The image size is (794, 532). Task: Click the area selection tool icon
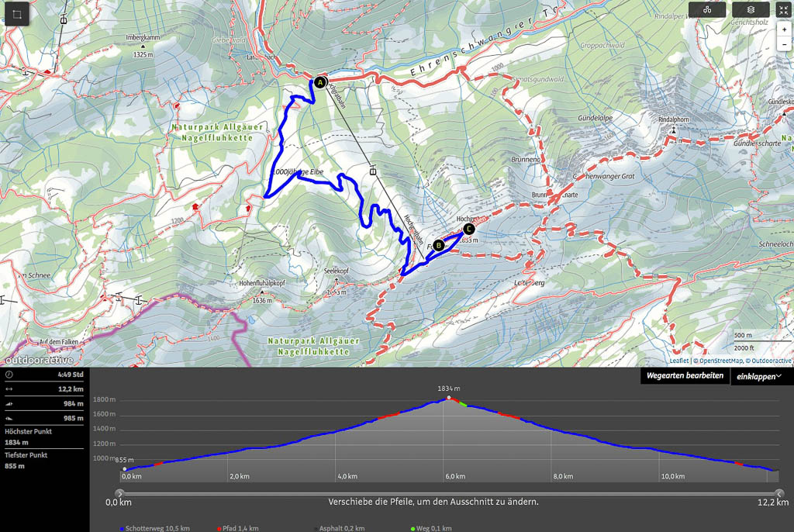point(18,14)
